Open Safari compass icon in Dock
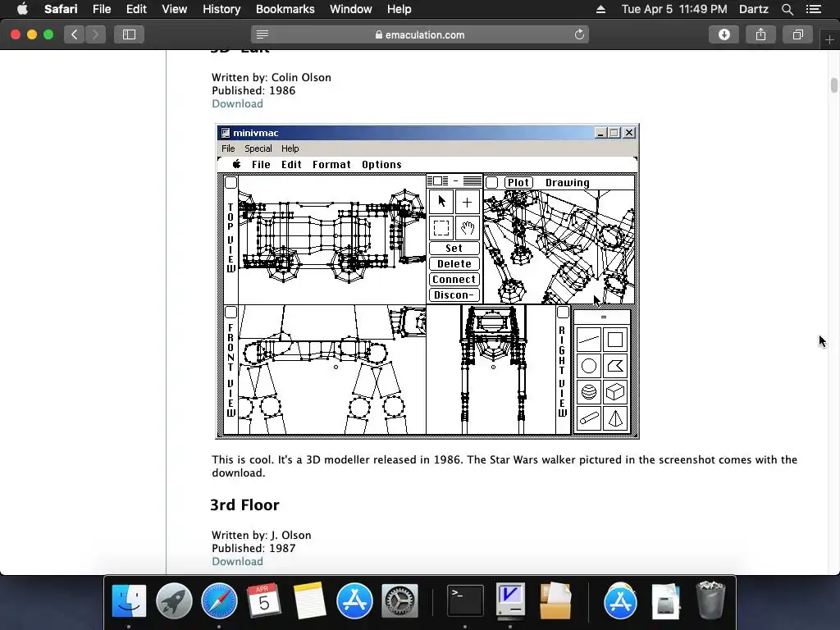840x630 pixels. click(219, 600)
